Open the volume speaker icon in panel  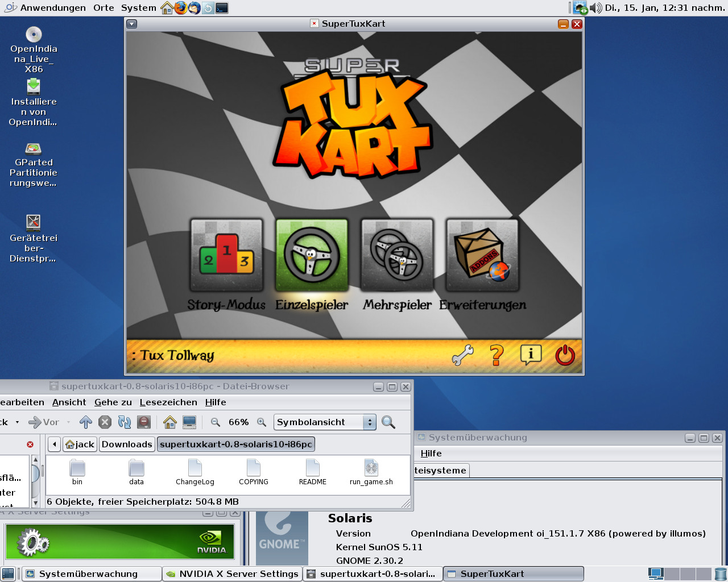(595, 8)
